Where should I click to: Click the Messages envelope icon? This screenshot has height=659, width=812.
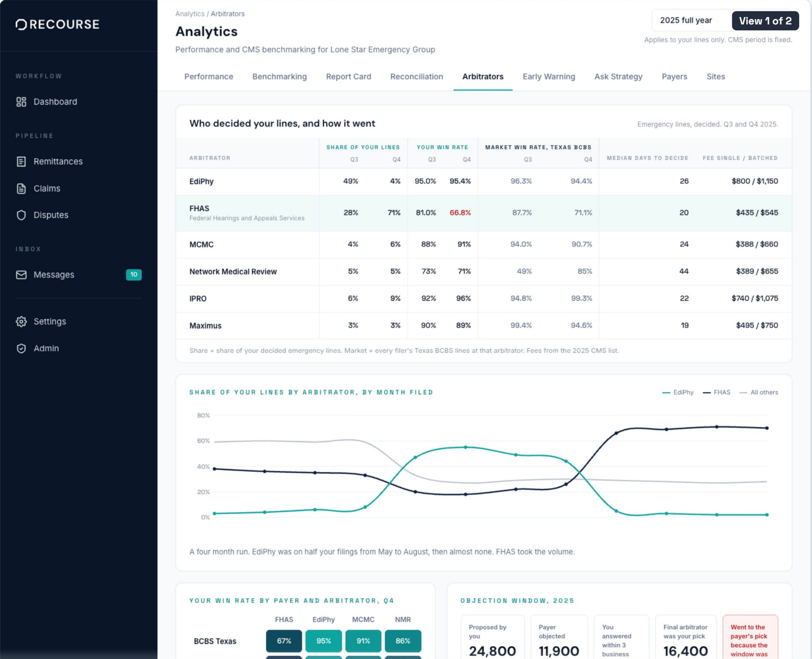(x=21, y=275)
